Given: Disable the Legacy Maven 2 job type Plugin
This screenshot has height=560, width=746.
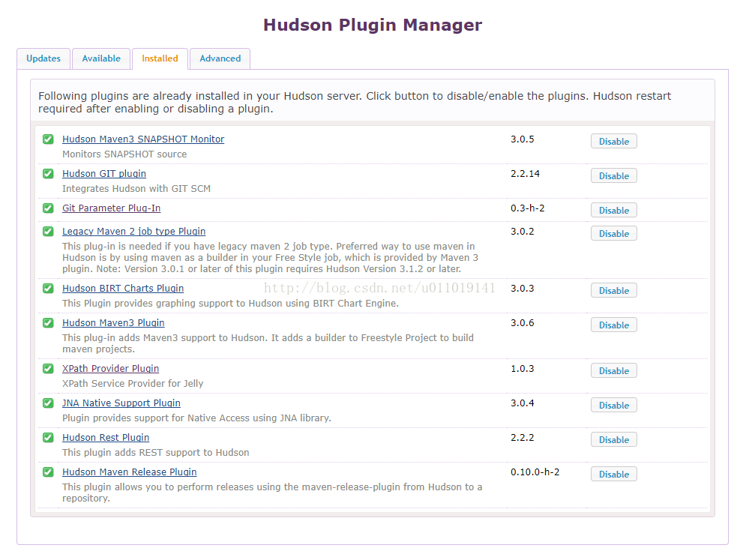Looking at the screenshot, I should (x=614, y=234).
